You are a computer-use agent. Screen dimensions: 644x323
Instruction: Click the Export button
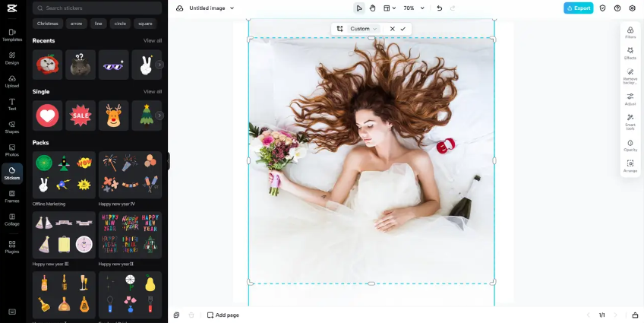[579, 8]
